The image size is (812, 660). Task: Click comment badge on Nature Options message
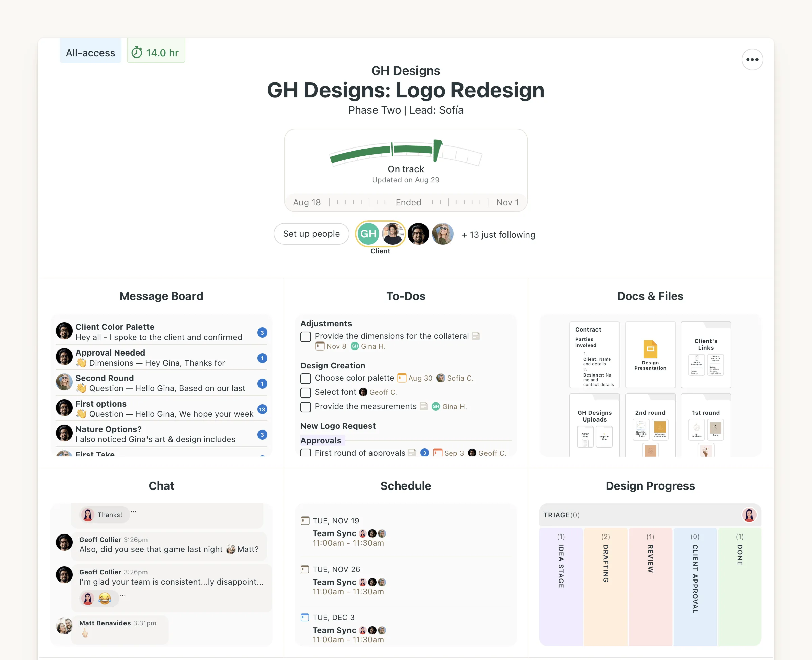(x=262, y=435)
